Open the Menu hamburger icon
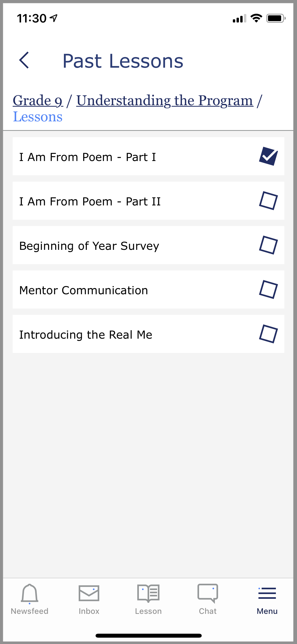This screenshot has height=644, width=297. pos(267,593)
